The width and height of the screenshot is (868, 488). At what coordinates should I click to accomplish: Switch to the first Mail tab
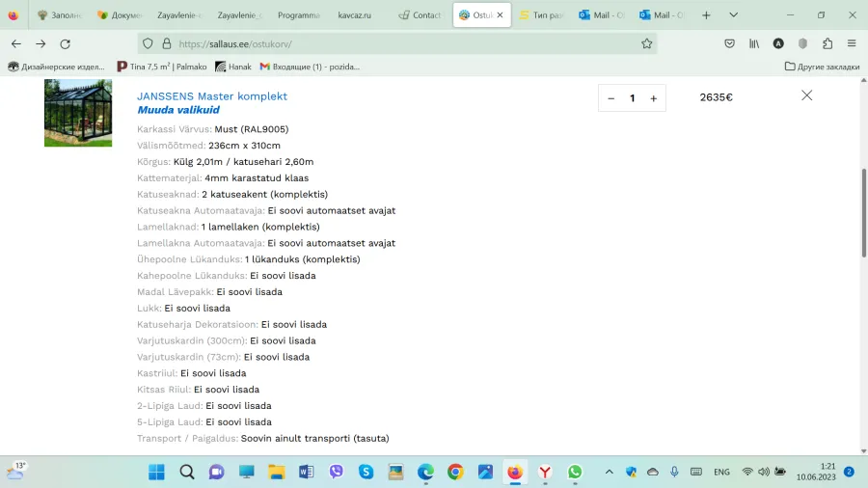coord(601,14)
